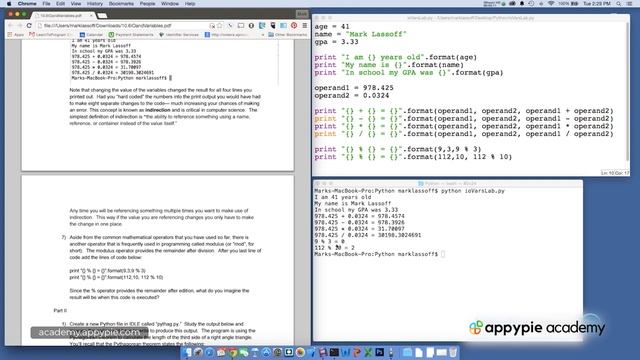Open Launchpad rocket icon in Dock
This screenshot has width=640, height=360.
pos(199,352)
